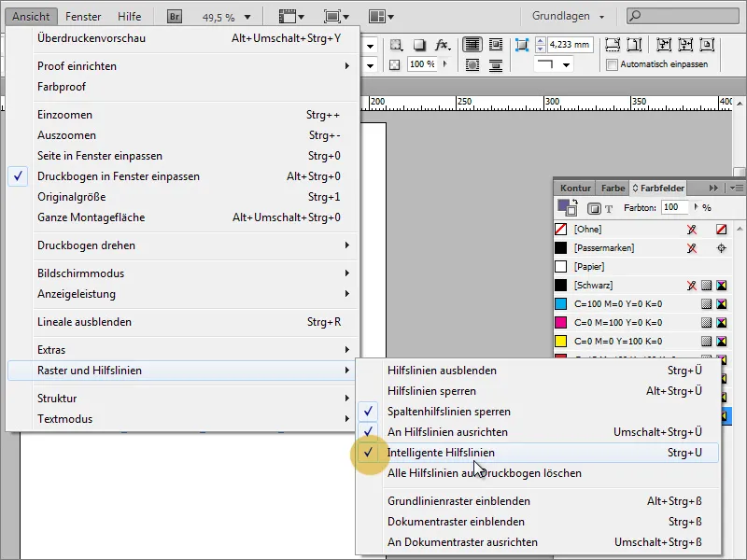Switch to the Kontur tab
This screenshot has width=747, height=560.
575,189
